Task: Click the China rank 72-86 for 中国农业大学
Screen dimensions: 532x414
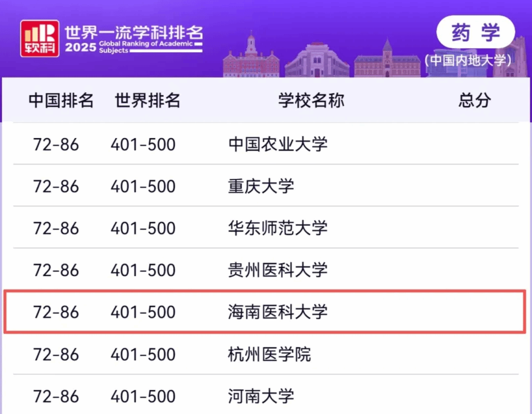Action: point(56,144)
